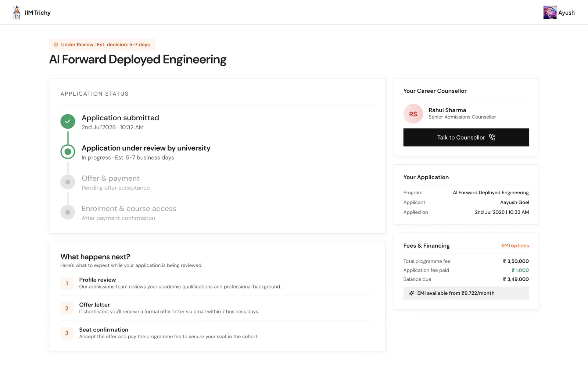Viewport: 588px width, 368px height.
Task: Click the Senior Admissions Counsellor subtitle
Action: (462, 117)
